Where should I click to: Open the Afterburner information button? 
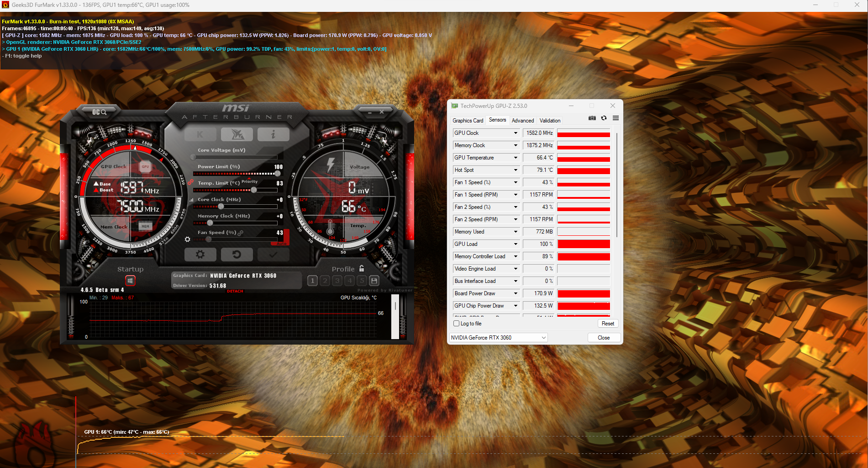click(273, 134)
